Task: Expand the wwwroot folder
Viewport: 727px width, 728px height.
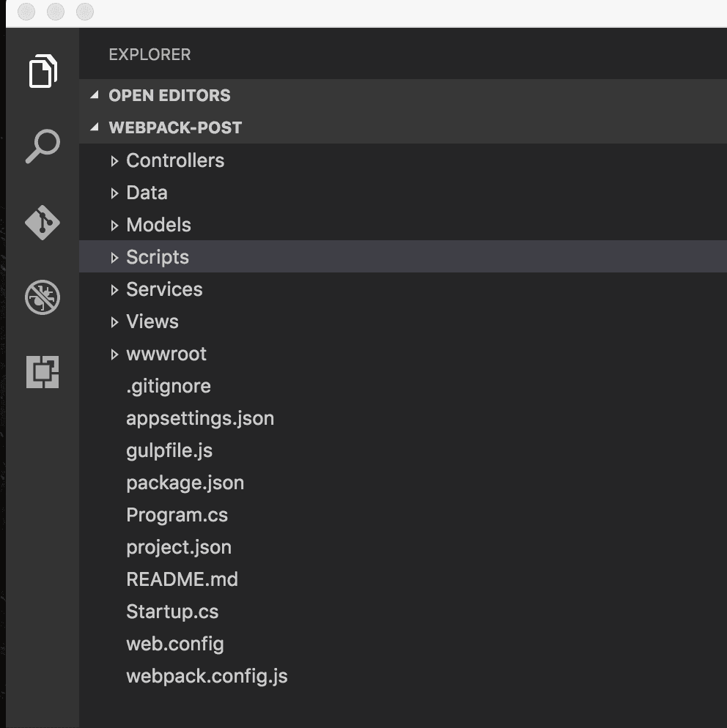Action: tap(166, 354)
